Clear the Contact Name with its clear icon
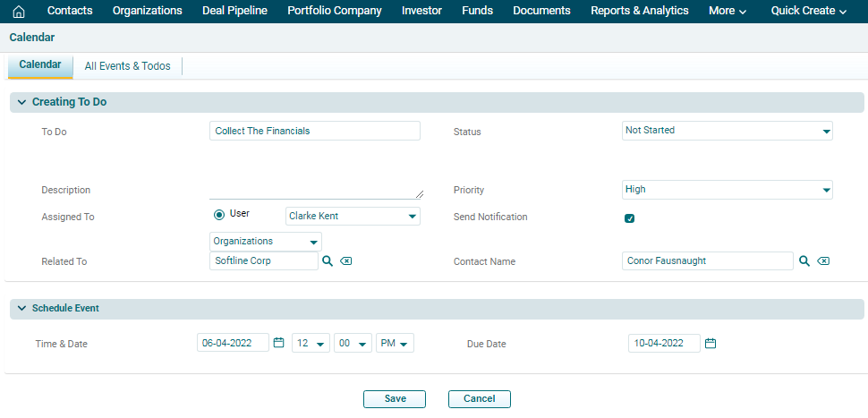 click(x=823, y=260)
